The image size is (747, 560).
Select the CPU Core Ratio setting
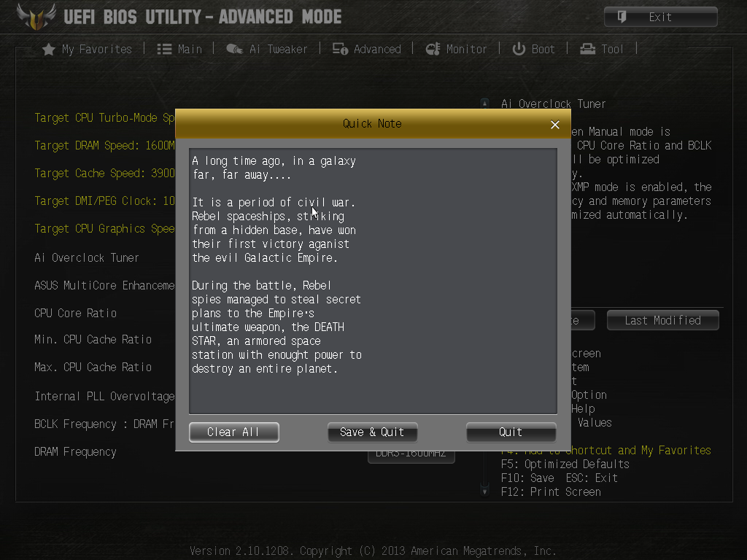(75, 313)
